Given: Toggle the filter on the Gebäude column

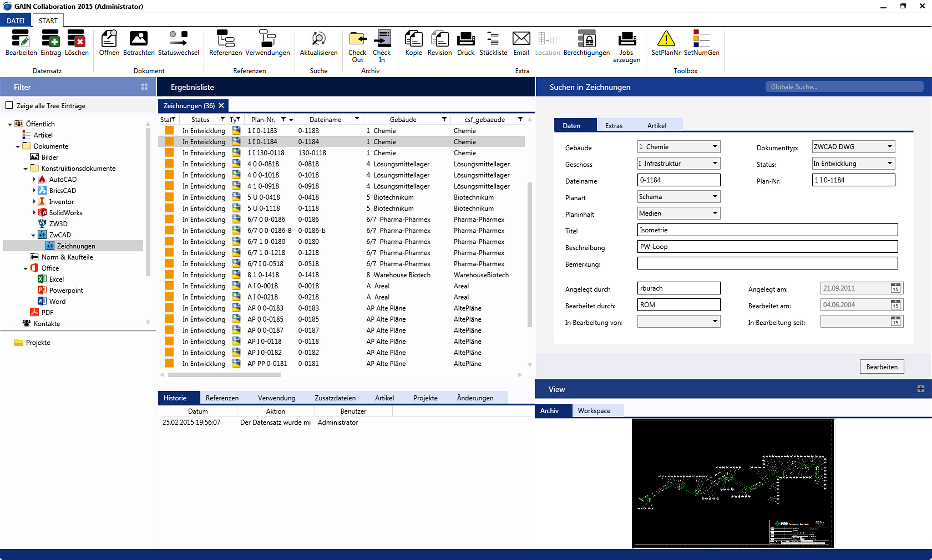Looking at the screenshot, I should pyautogui.click(x=444, y=119).
